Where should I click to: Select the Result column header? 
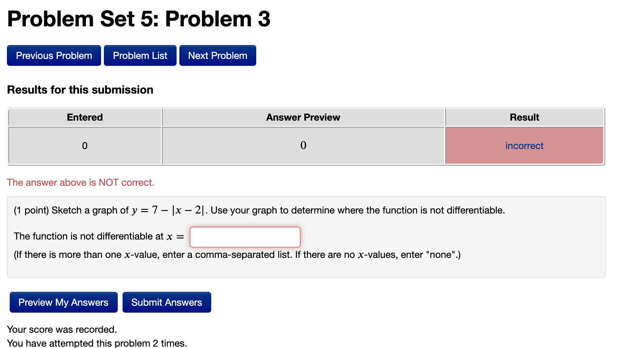click(524, 117)
